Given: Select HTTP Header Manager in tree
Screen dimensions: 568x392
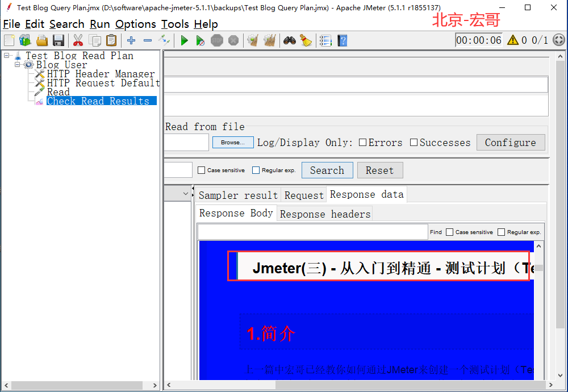Looking at the screenshot, I should [x=101, y=74].
